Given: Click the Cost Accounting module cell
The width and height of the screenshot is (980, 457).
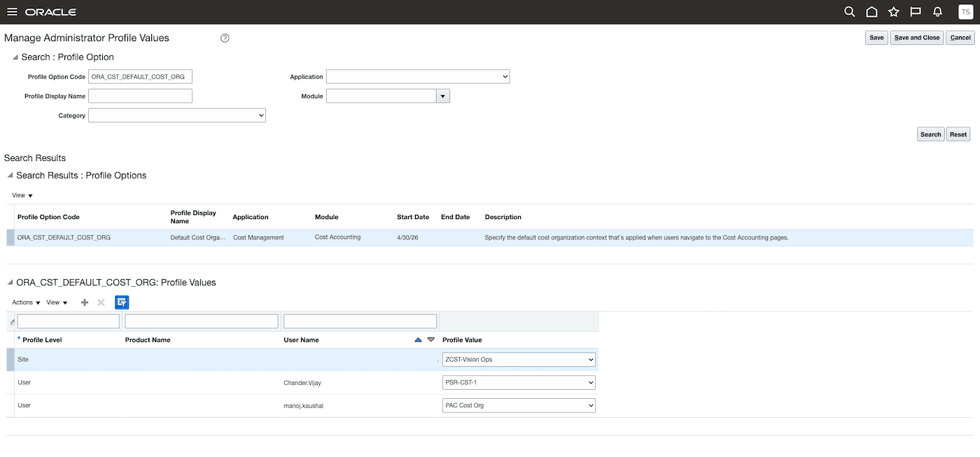Looking at the screenshot, I should coord(337,237).
